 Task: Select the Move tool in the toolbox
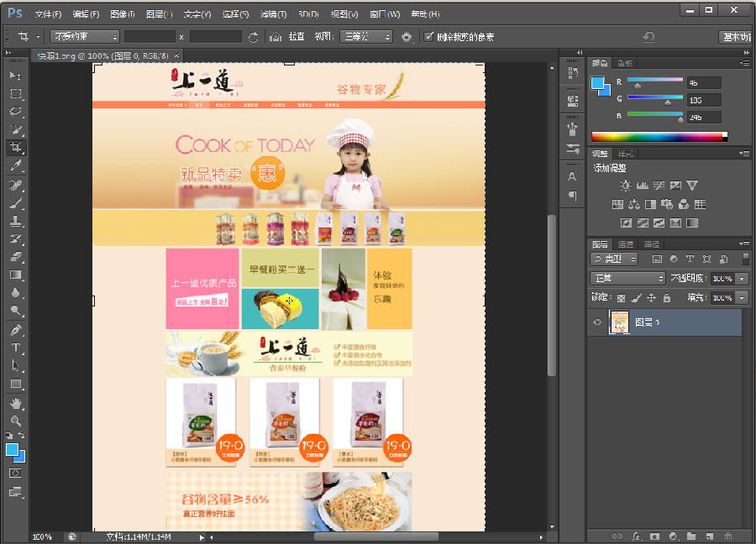tap(16, 76)
